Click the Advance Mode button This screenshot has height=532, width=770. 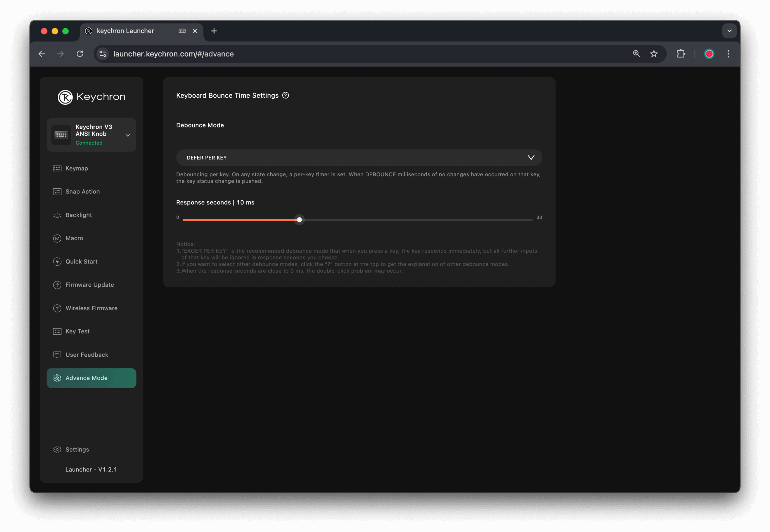click(x=91, y=378)
